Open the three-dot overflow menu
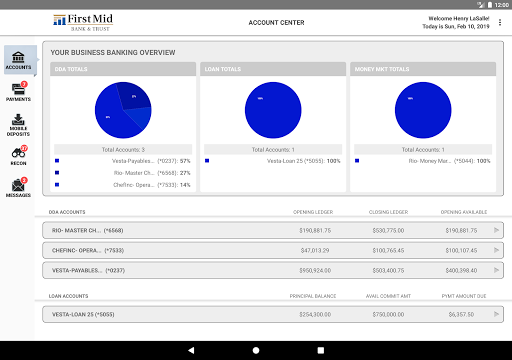The width and height of the screenshot is (512, 360). click(x=500, y=22)
